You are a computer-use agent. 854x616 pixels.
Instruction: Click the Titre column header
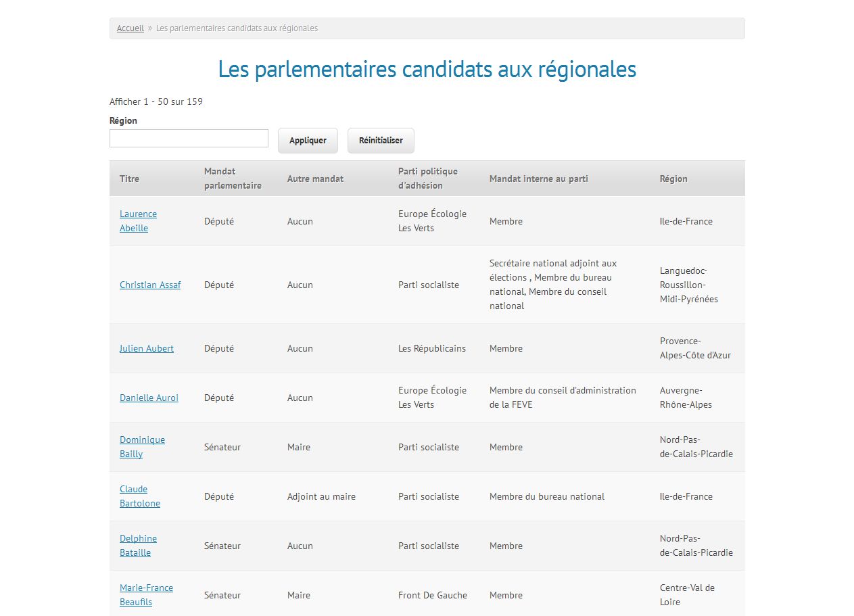(129, 179)
